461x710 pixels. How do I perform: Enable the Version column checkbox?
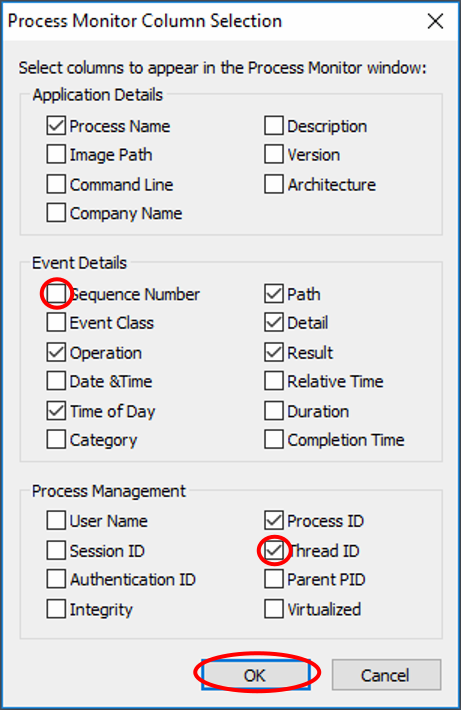click(x=274, y=155)
